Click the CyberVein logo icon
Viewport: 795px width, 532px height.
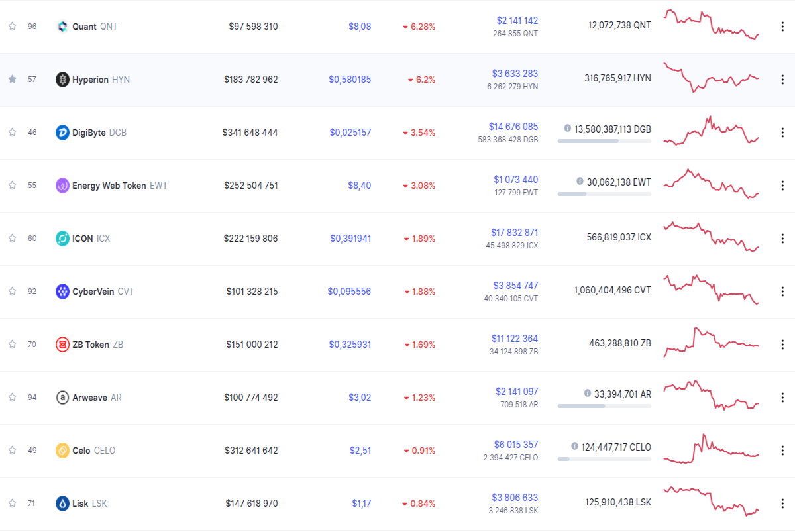coord(62,292)
